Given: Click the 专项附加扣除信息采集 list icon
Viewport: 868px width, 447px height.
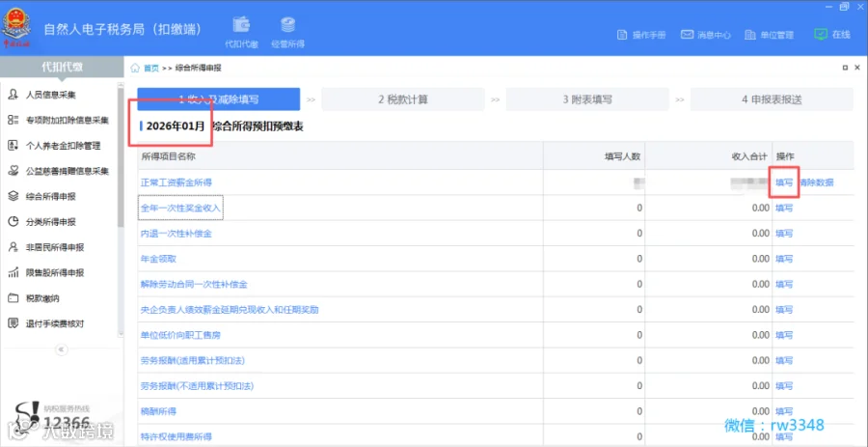Looking at the screenshot, I should coord(14,120).
